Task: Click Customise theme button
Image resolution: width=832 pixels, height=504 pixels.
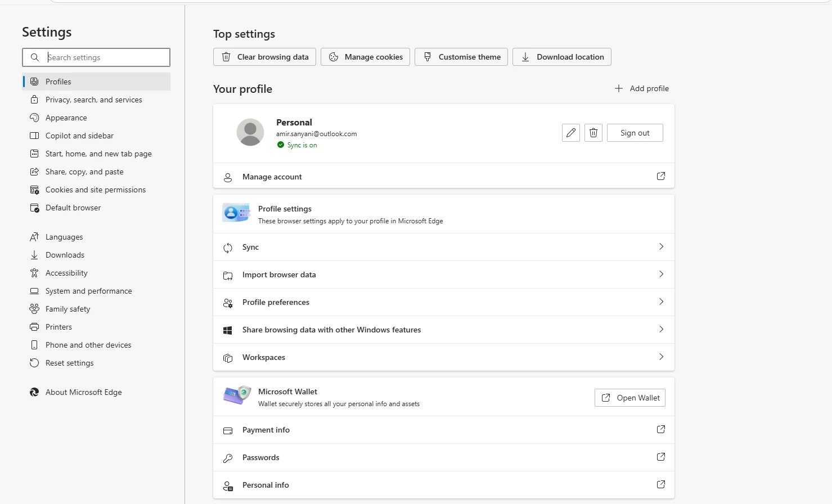Action: click(x=461, y=57)
